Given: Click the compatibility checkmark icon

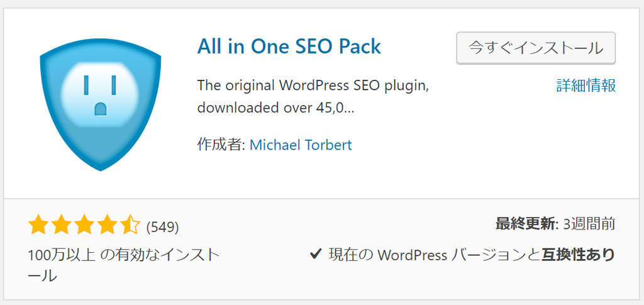Looking at the screenshot, I should (x=316, y=255).
